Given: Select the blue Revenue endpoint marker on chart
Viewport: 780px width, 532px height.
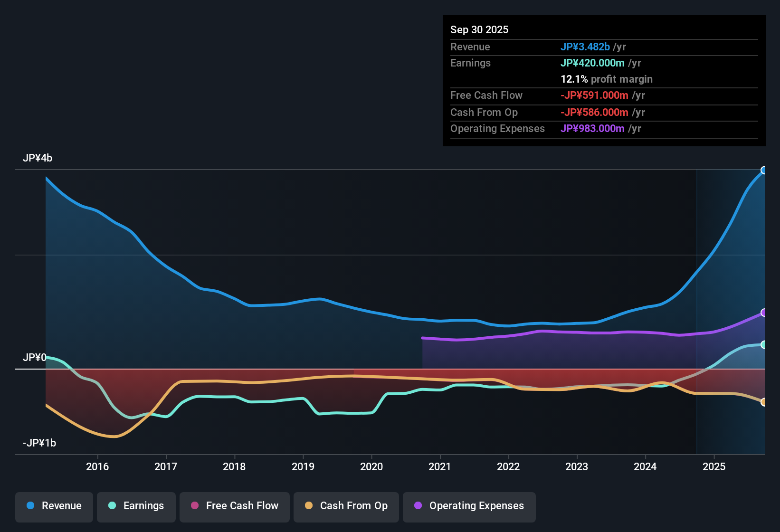Looking at the screenshot, I should click(x=764, y=170).
